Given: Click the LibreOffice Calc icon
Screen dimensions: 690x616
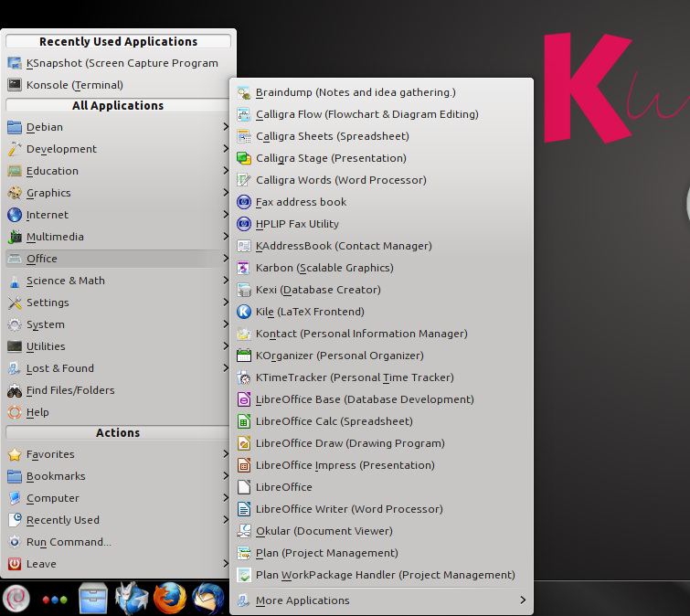Looking at the screenshot, I should (244, 421).
